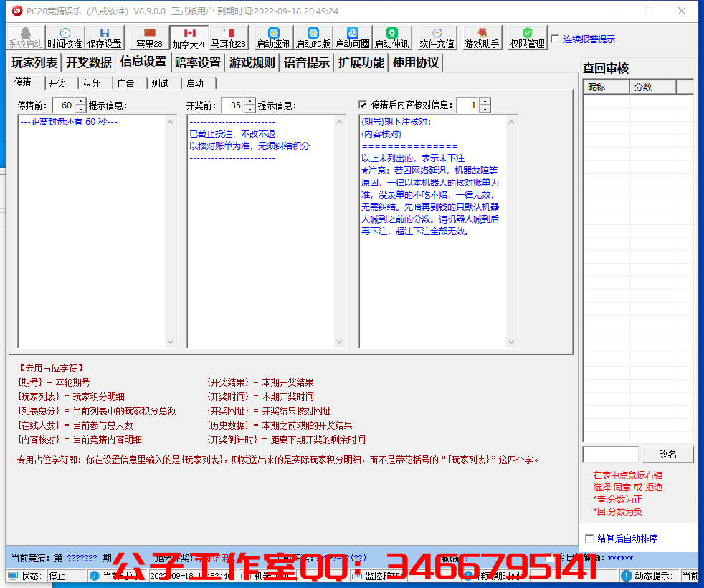Click scroll-up arrow of 开奖前 text box
The width and height of the screenshot is (704, 588).
[x=339, y=122]
